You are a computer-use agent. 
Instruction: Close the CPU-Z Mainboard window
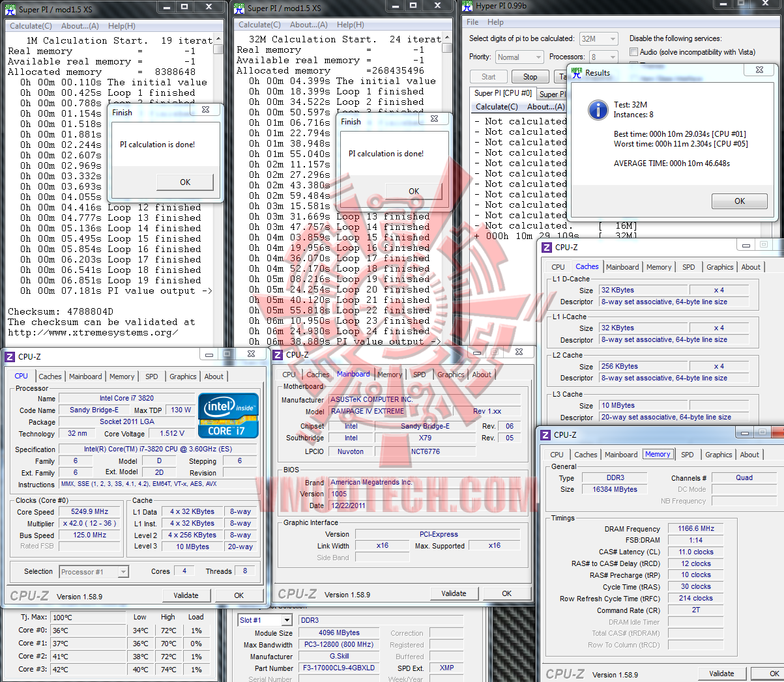[519, 352]
